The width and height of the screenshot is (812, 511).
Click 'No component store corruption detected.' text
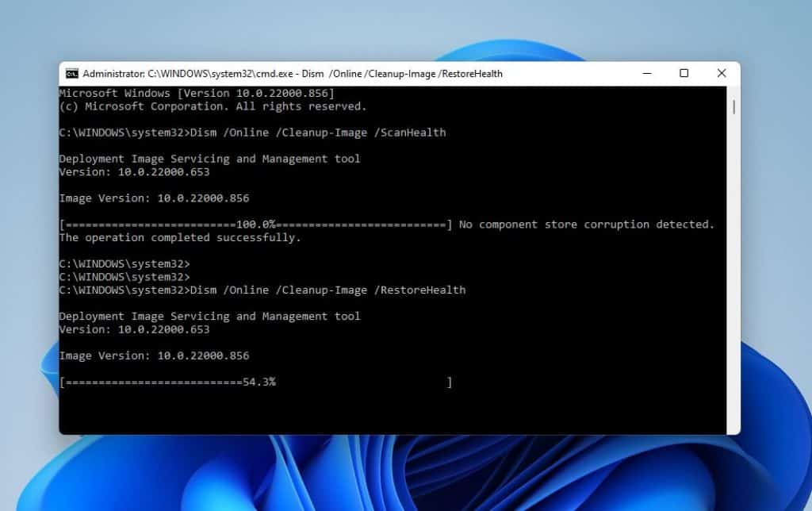point(587,225)
